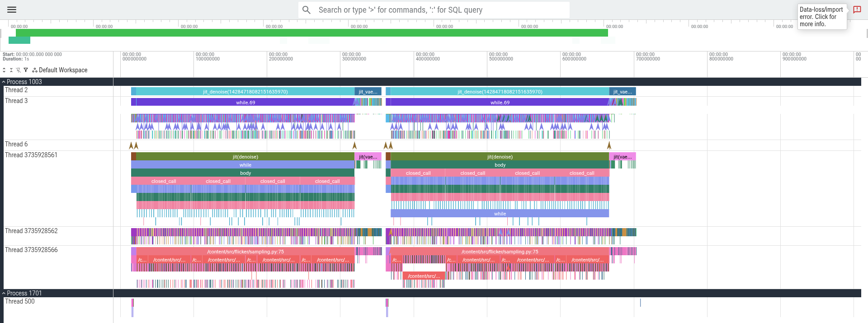Viewport: 868px width, 323px height.
Task: Click the 700000000 time axis label
Action: (648, 56)
